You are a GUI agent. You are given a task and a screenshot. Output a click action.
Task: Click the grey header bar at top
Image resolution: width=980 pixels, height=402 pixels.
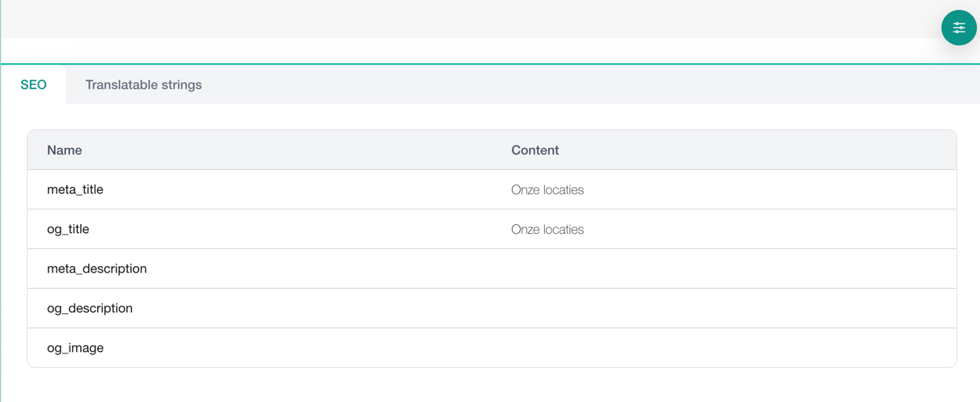click(469, 19)
